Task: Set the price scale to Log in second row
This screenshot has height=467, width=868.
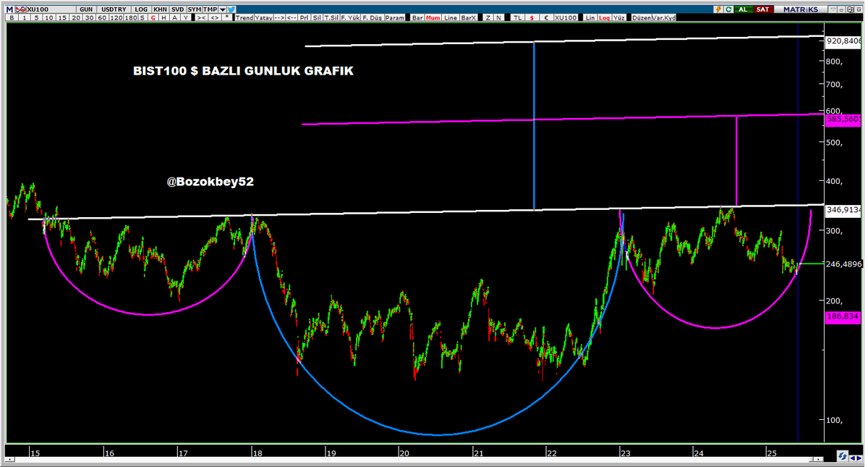Action: (x=604, y=17)
